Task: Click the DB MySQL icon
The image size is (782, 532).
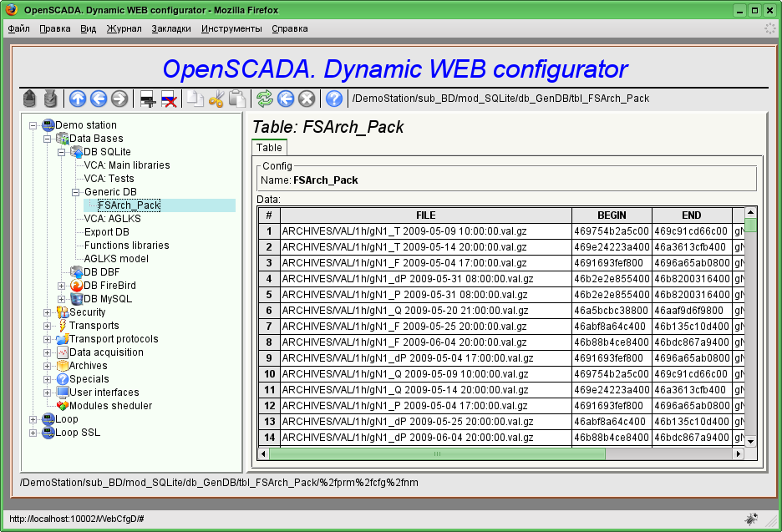Action: tap(76, 299)
